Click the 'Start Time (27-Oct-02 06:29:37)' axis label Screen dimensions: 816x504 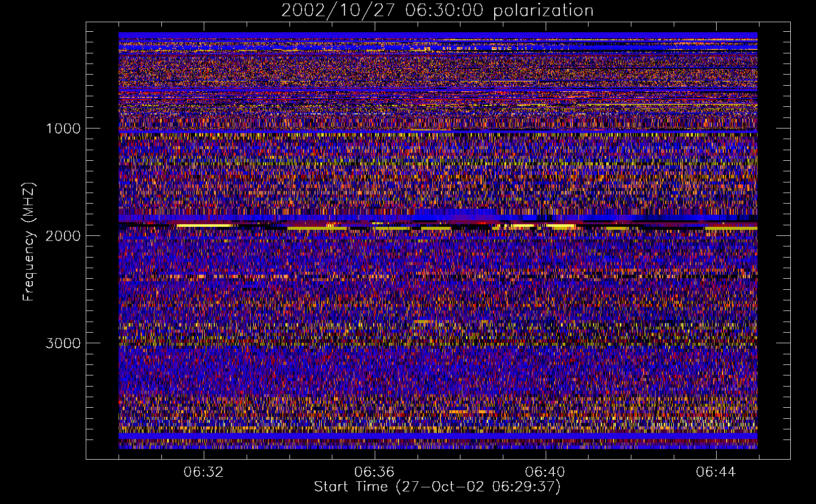(437, 487)
